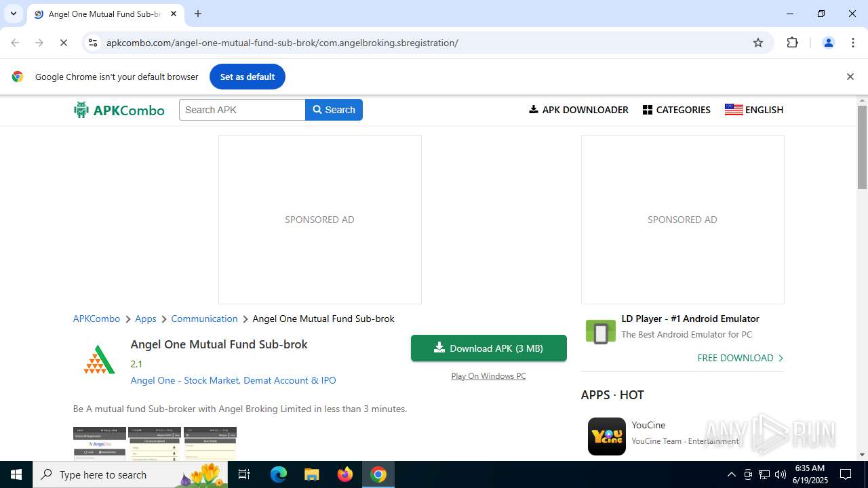The image size is (868, 488).
Task: Go forward to the next page
Action: tap(39, 43)
